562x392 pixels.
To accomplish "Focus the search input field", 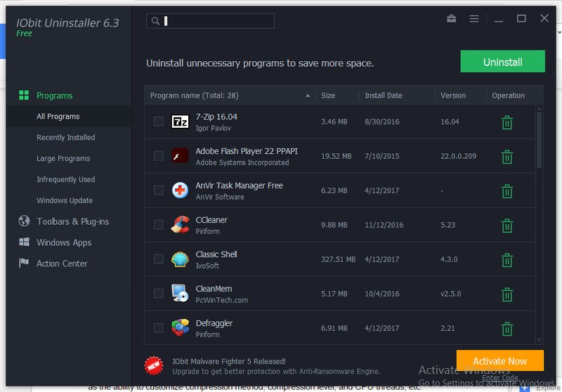I will pos(210,21).
